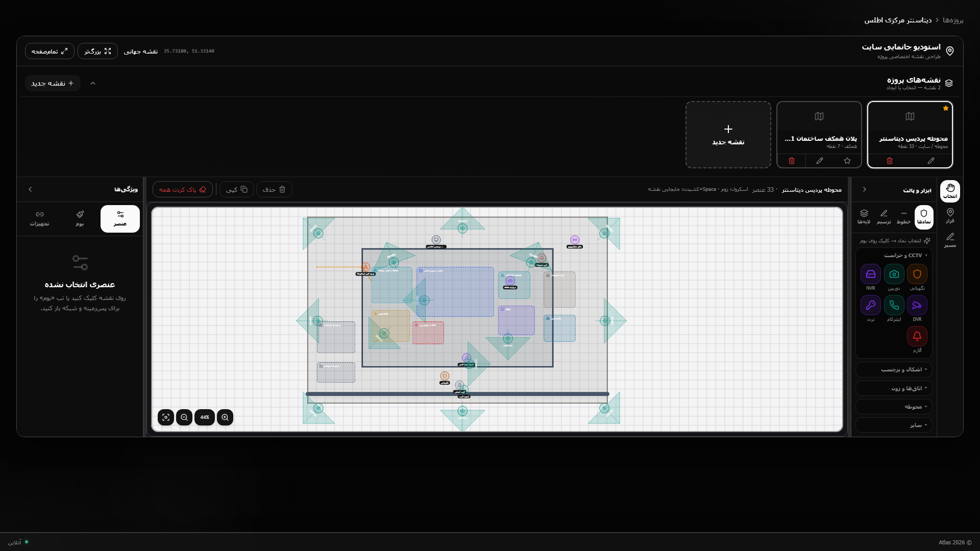Select the عنصر properties tab

(120, 219)
